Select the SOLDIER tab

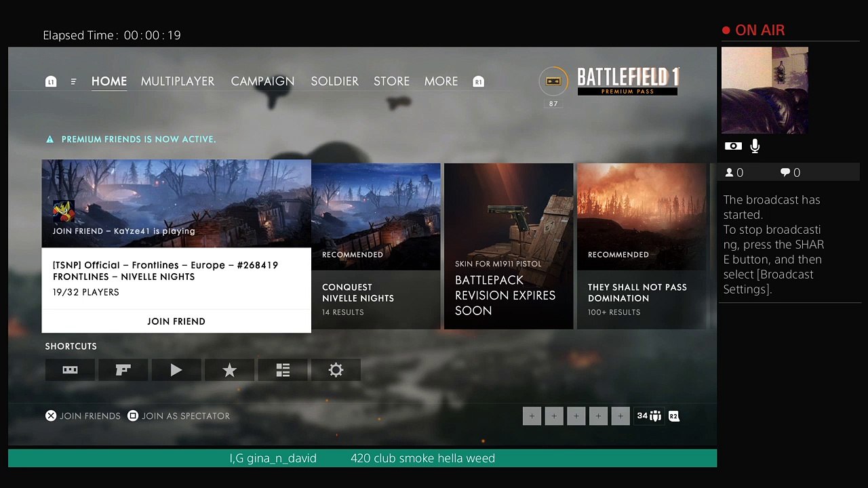[x=334, y=81]
